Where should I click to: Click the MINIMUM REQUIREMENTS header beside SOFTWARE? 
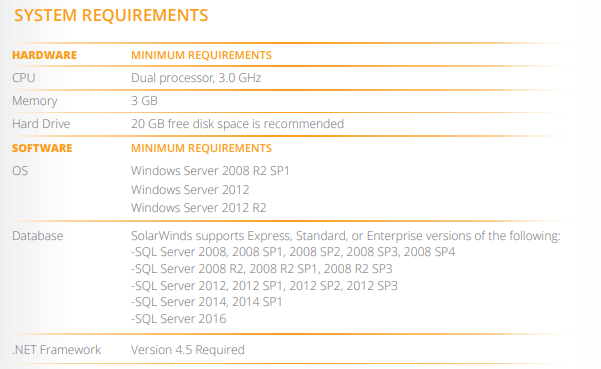point(201,148)
